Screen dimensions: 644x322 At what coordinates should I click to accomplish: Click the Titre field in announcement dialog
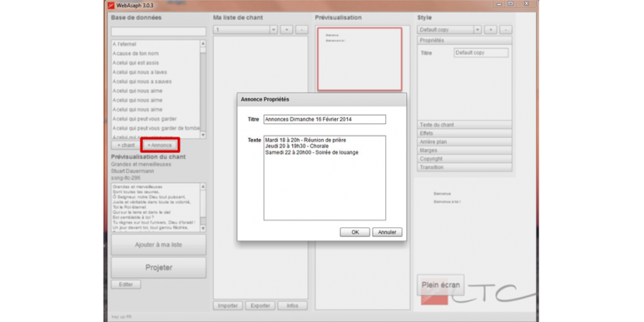tap(324, 119)
